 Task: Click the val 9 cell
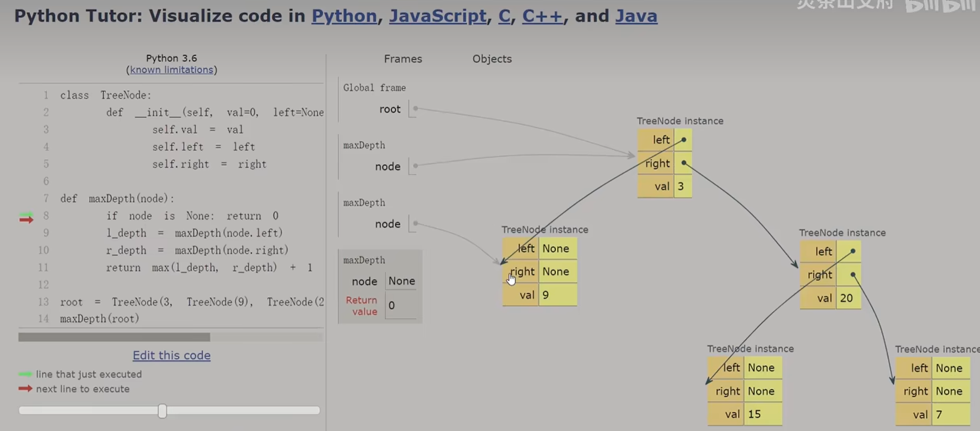pos(558,295)
